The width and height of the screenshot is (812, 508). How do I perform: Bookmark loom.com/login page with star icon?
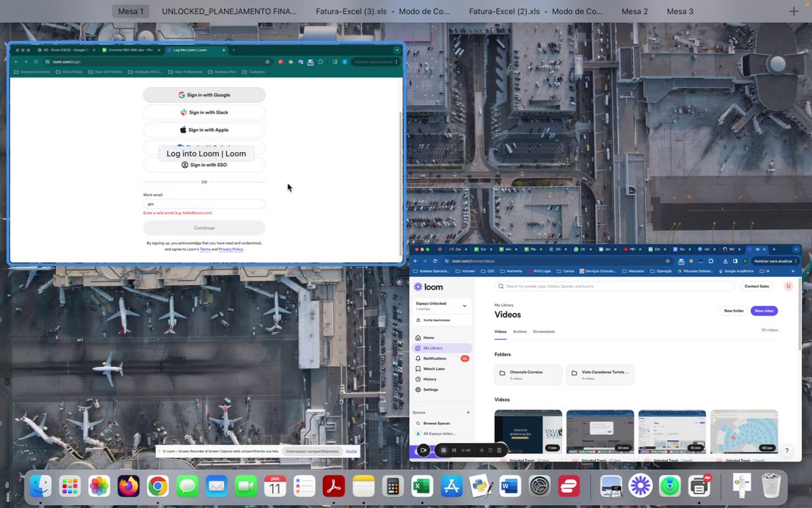click(x=268, y=62)
